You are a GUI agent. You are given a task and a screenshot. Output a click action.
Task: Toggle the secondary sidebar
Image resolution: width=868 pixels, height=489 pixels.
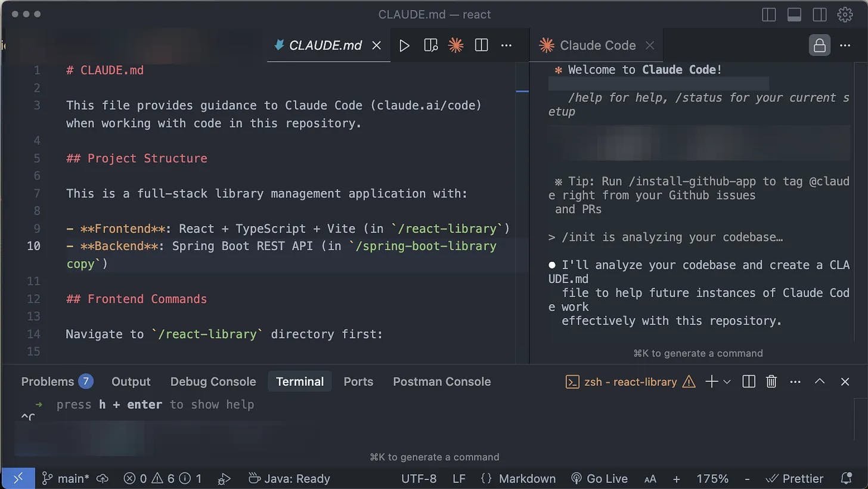point(820,14)
